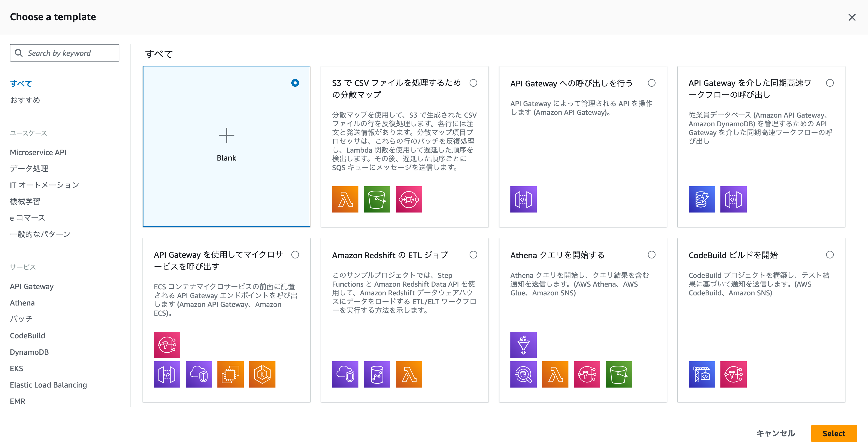Click the Redshift icon in ETL job card
Viewport: 868px width, 448px height.
point(377,374)
